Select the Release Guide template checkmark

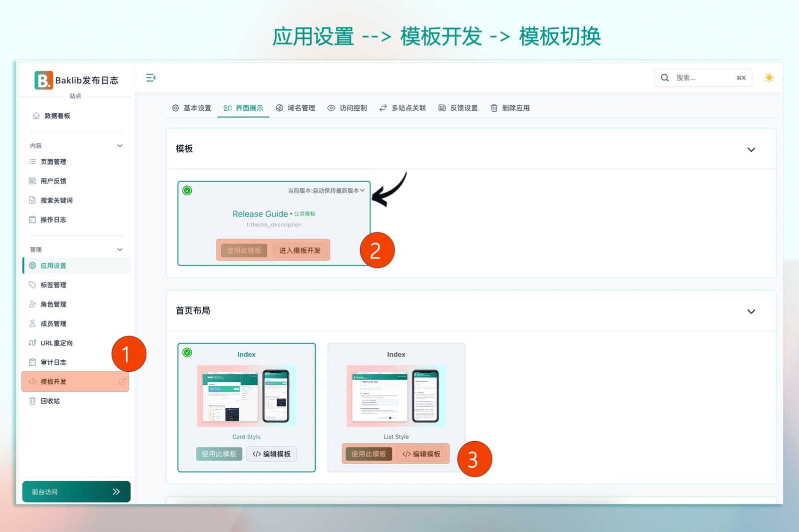tap(187, 191)
